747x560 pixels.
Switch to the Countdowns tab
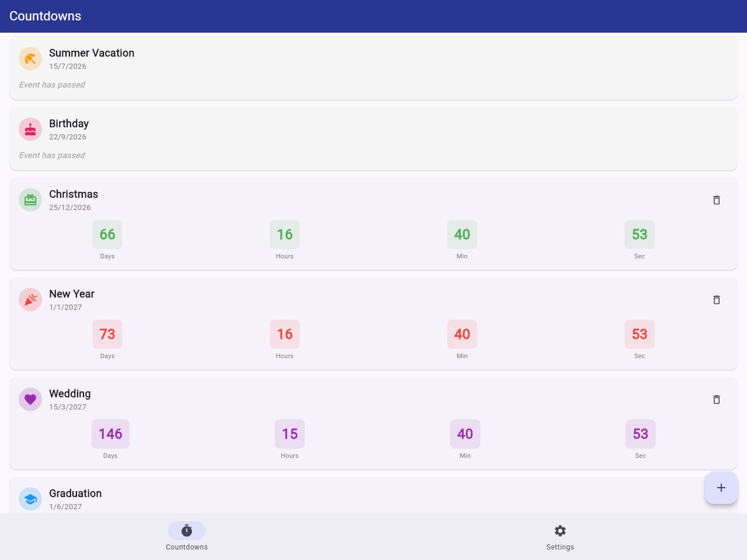187,537
